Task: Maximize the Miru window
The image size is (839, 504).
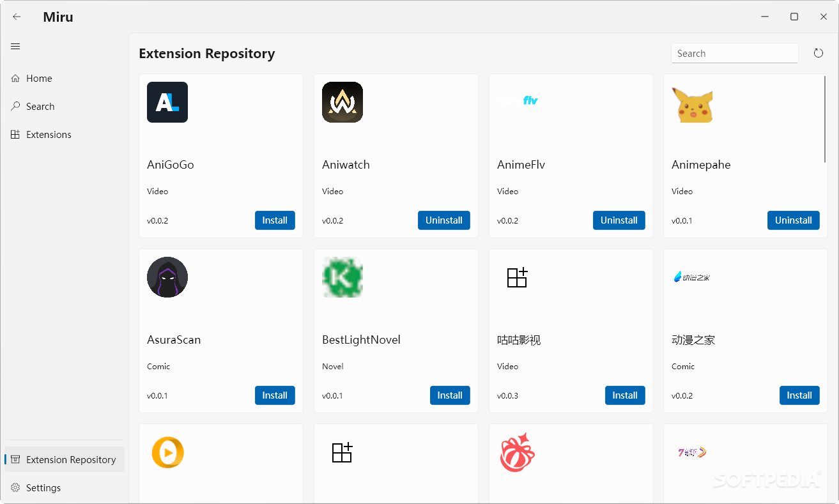Action: pyautogui.click(x=794, y=17)
